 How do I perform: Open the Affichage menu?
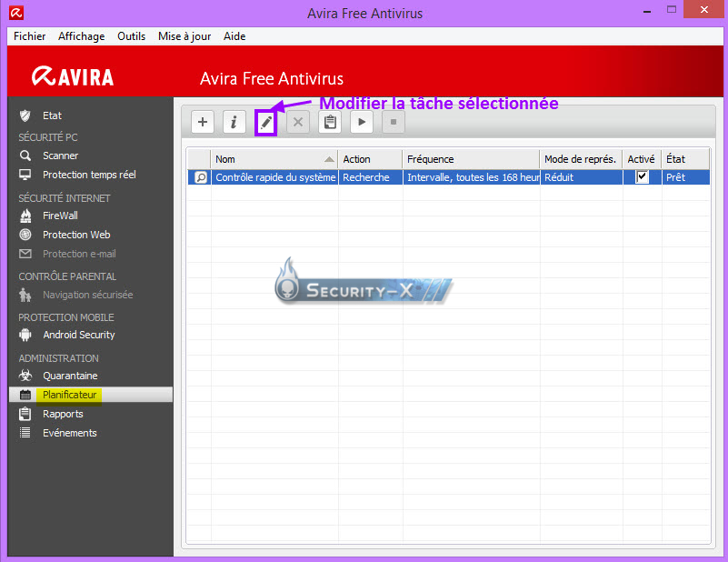coord(81,36)
